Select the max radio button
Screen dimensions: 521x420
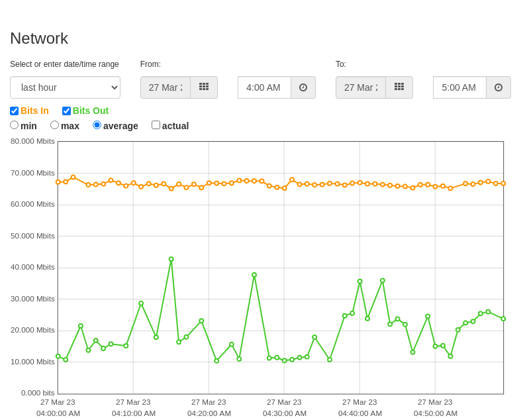54,125
